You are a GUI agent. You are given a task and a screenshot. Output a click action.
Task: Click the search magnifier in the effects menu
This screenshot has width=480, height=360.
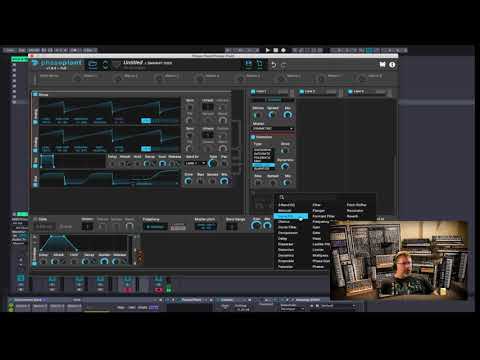point(282,197)
